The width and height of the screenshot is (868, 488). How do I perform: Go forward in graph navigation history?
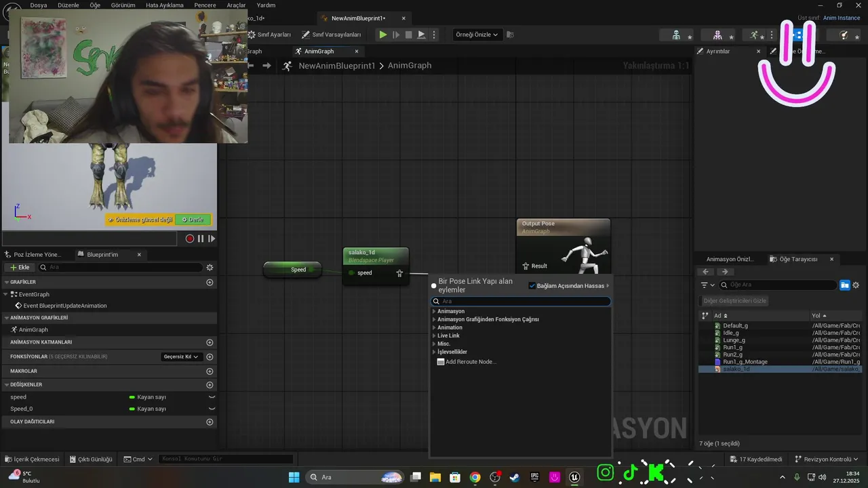click(267, 66)
